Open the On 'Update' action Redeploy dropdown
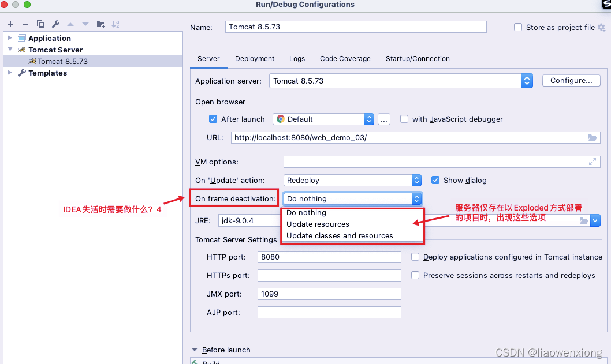This screenshot has width=611, height=364. coord(416,180)
